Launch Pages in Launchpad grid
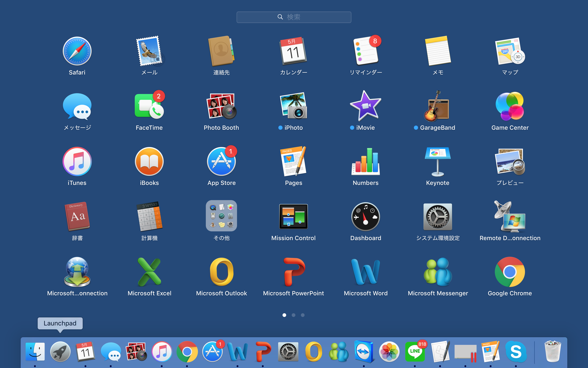The height and width of the screenshot is (368, 588). click(294, 161)
